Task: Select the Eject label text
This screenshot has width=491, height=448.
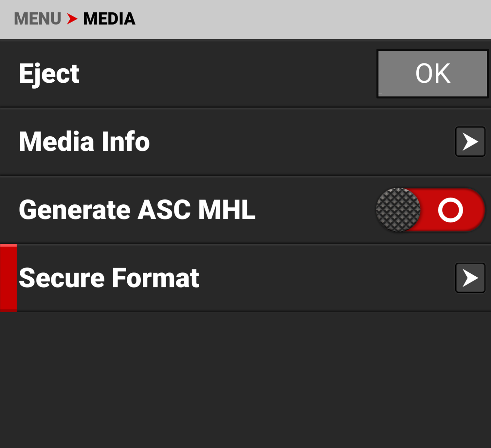Action: (x=49, y=74)
